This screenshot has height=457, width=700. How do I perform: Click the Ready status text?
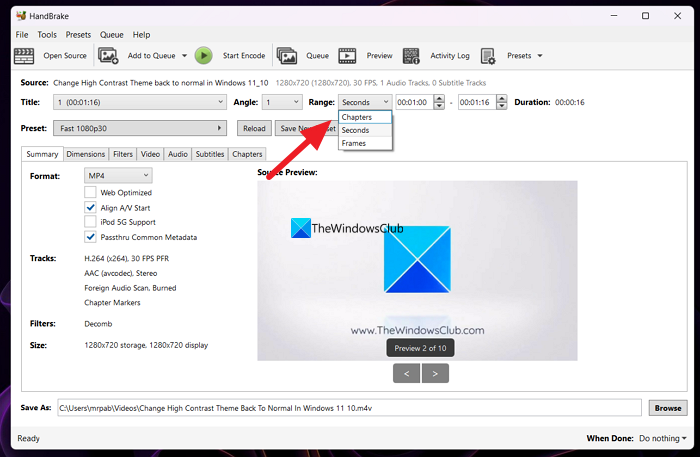[29, 438]
